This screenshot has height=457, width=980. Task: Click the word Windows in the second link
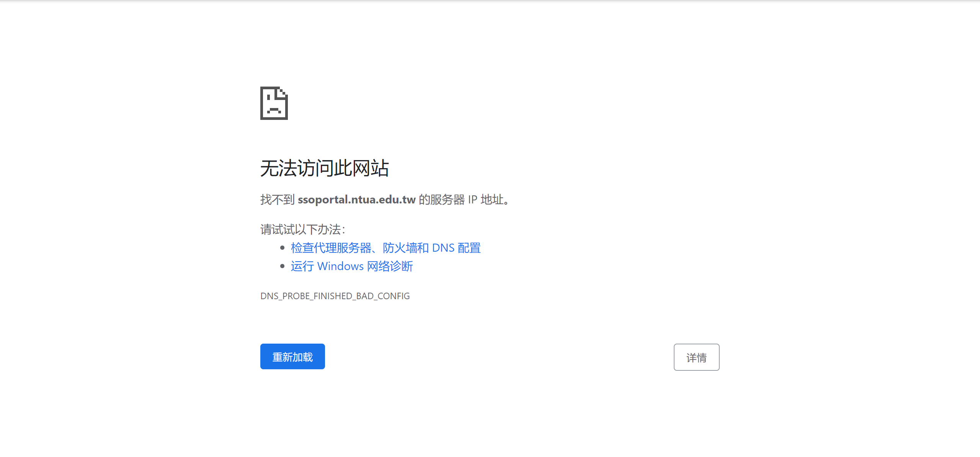click(x=340, y=266)
